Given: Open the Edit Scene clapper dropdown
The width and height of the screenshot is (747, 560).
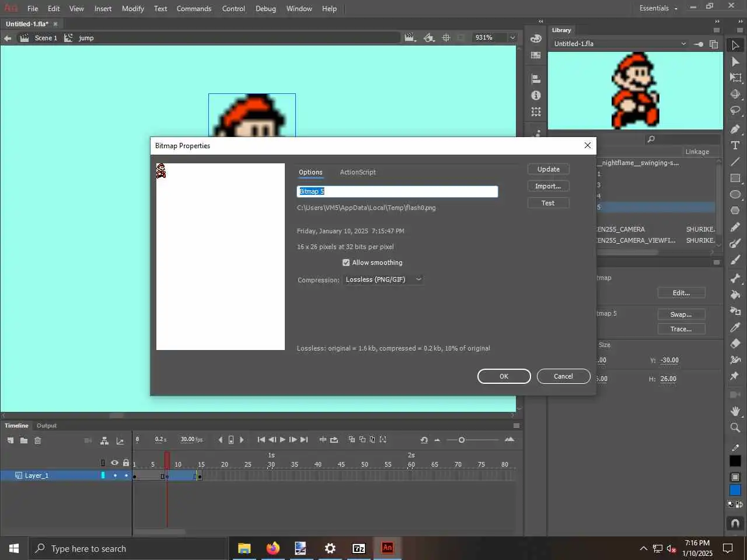Looking at the screenshot, I should coord(411,37).
